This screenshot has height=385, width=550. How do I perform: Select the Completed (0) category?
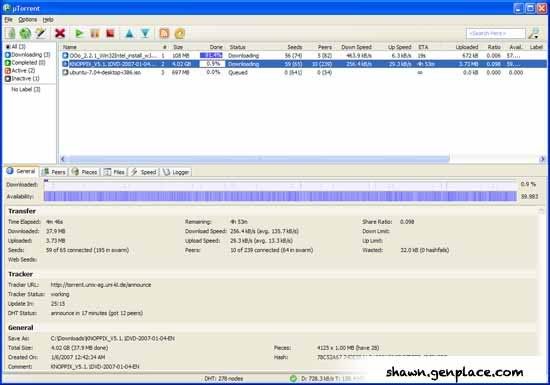(25, 62)
